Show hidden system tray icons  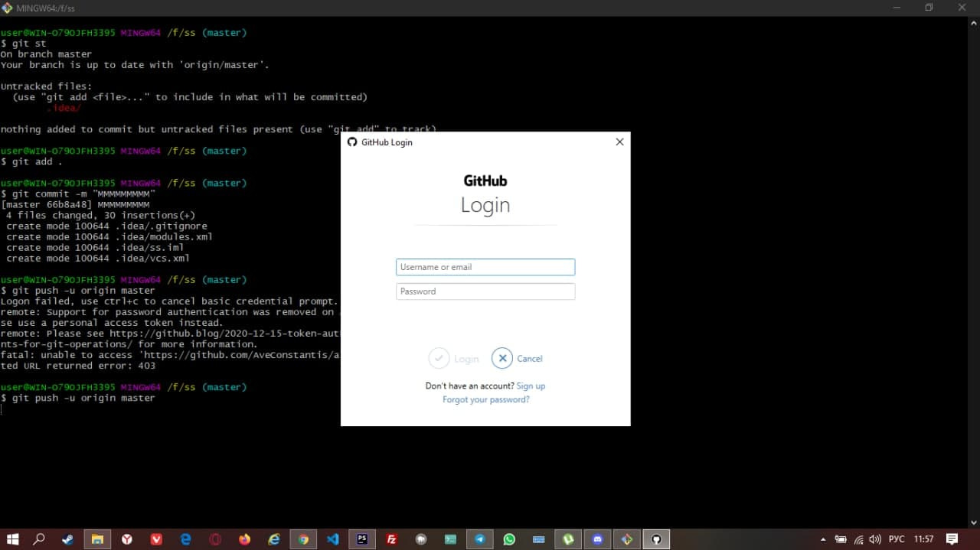click(x=823, y=539)
